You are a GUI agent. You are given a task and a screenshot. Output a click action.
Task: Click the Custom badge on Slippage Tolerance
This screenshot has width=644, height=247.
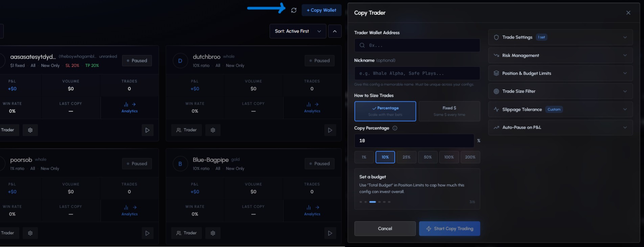click(554, 109)
